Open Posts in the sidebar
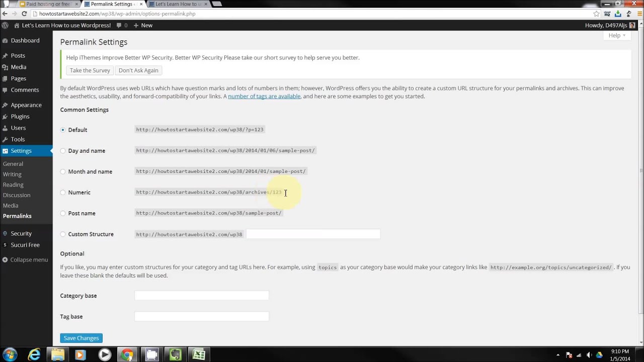 (x=18, y=55)
